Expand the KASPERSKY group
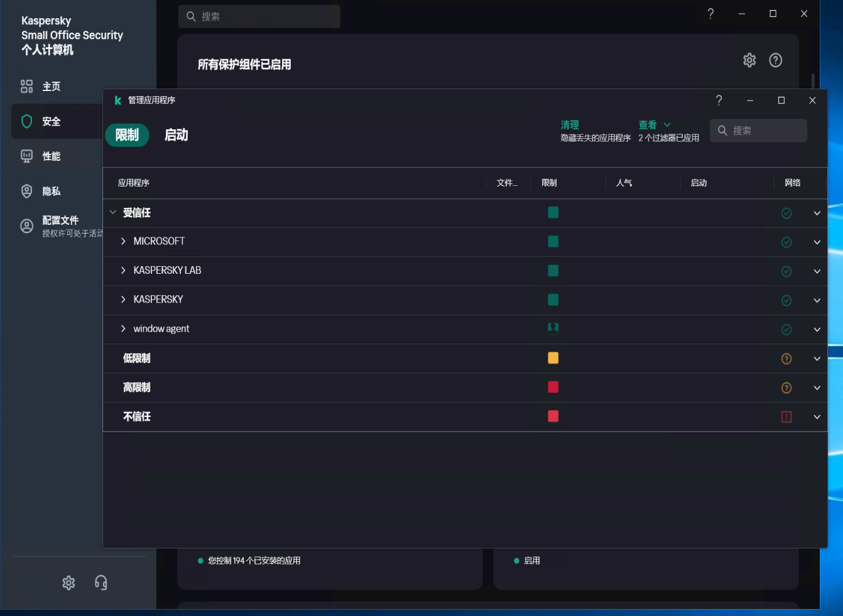The image size is (843, 616). (123, 300)
